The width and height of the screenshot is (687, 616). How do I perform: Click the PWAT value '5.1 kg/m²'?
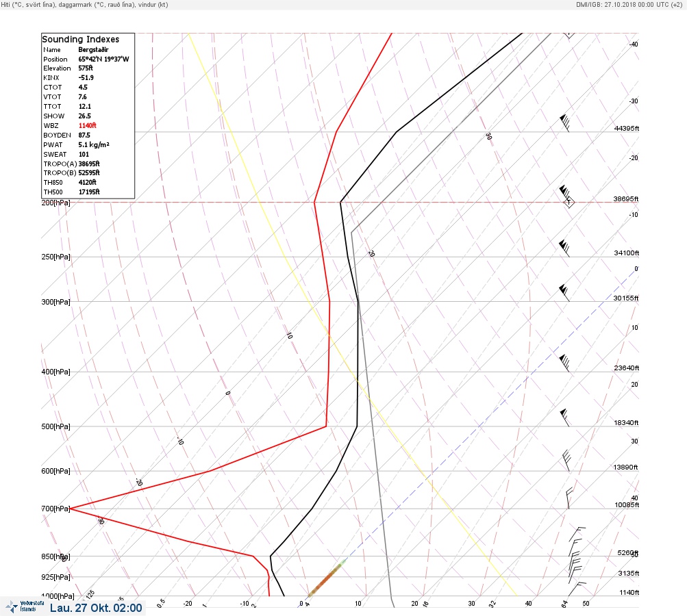[94, 144]
